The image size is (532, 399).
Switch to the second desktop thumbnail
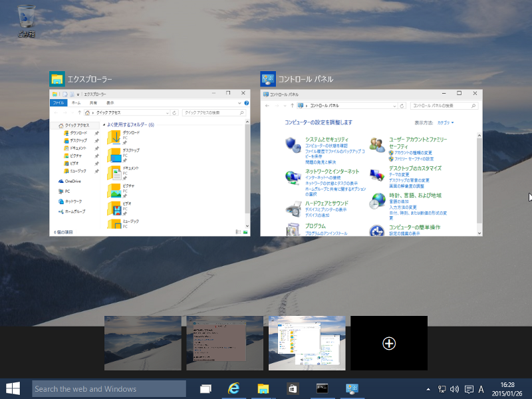click(225, 343)
